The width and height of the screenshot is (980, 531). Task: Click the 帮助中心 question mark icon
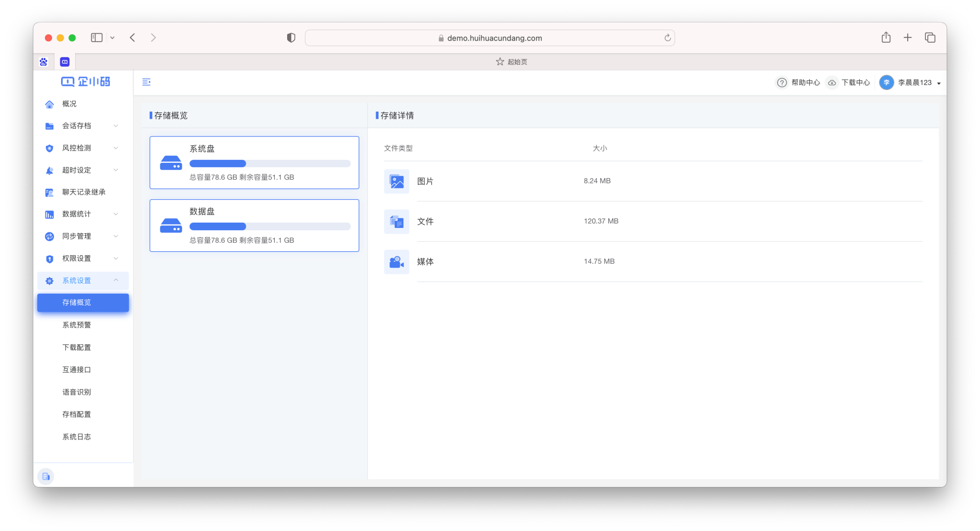pos(782,83)
